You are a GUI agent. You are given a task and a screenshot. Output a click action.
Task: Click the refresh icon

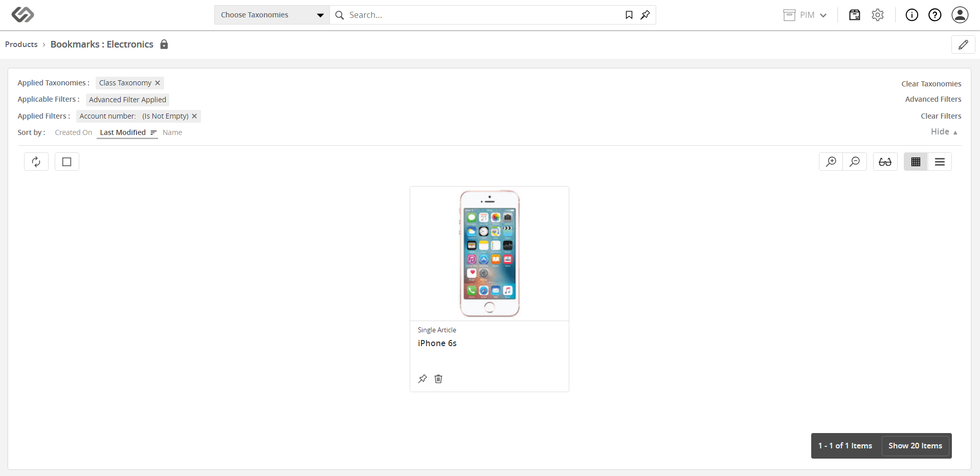[36, 162]
